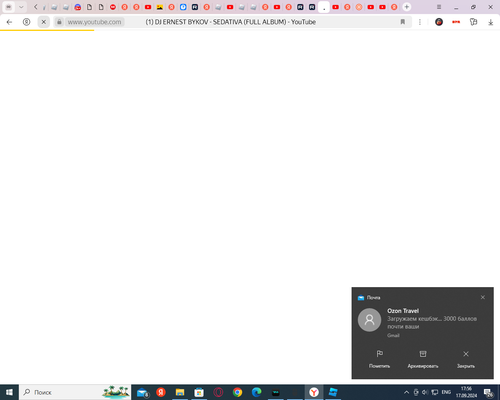Expand hidden system tray icons chevron
This screenshot has height=400, width=500.
(406, 392)
